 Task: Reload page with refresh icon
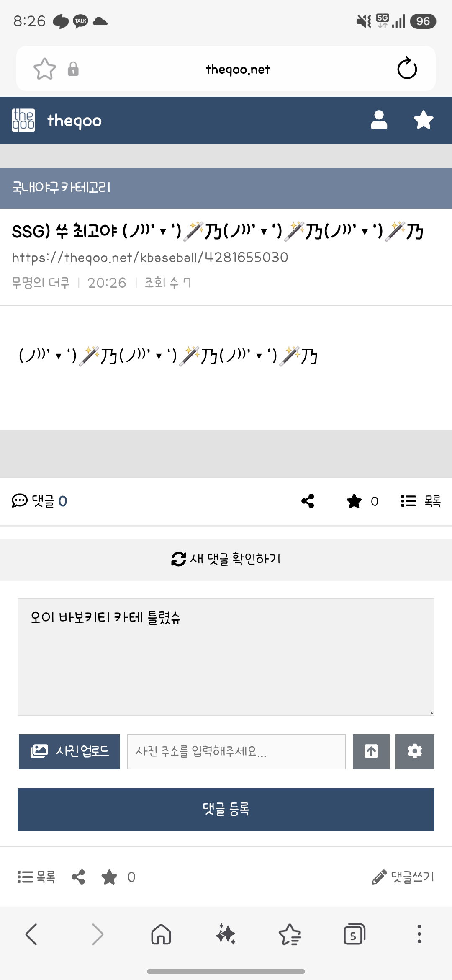point(407,68)
